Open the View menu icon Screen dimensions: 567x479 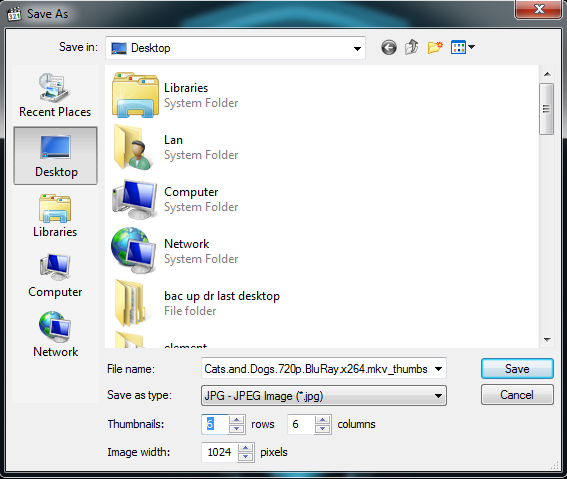point(462,47)
